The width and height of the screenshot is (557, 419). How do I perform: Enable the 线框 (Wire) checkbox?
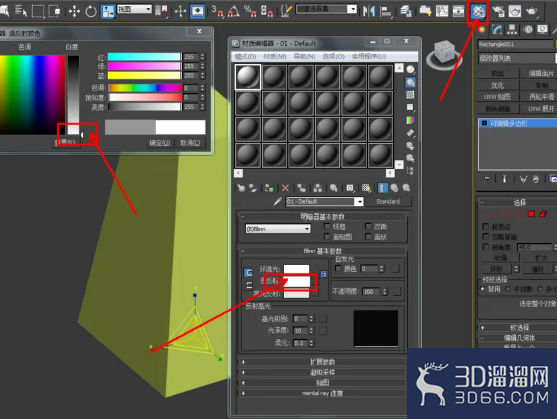tap(327, 226)
